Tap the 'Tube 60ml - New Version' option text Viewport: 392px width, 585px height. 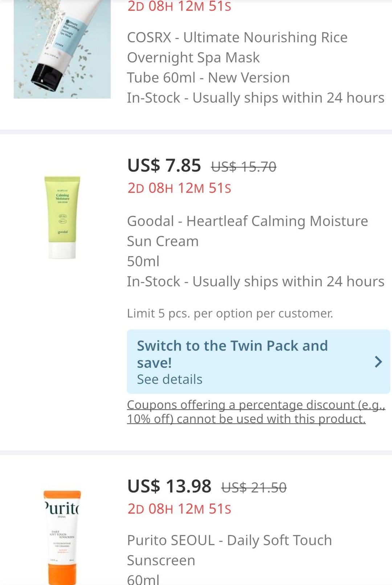coord(208,78)
